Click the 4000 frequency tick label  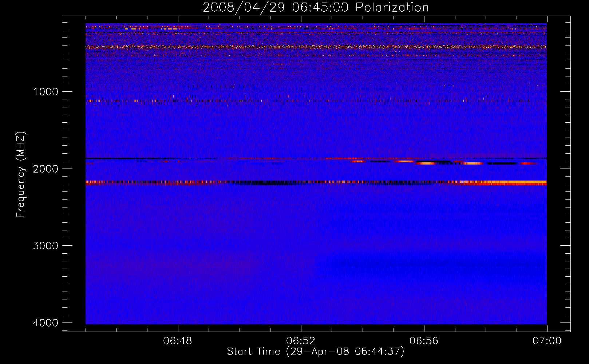click(x=46, y=323)
